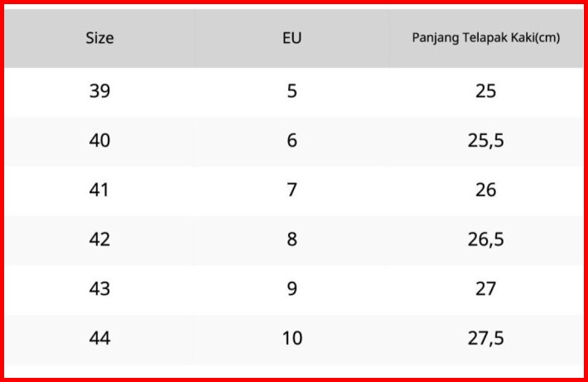Viewport: 588px width, 382px height.
Task: Click foot length 26,5 cell
Action: tap(486, 239)
